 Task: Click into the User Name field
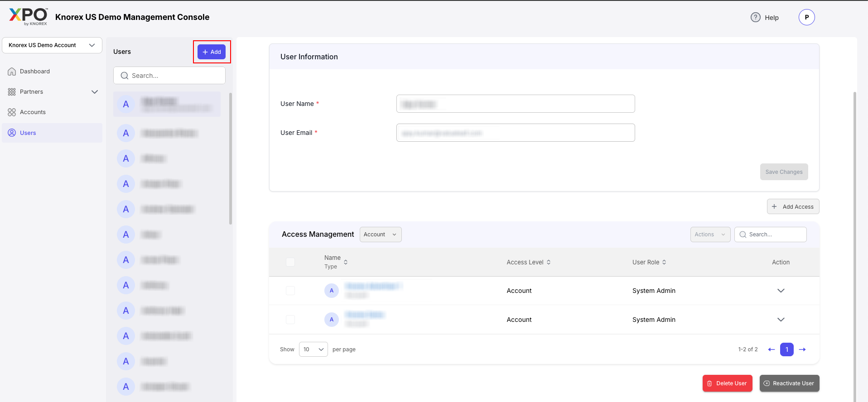pyautogui.click(x=516, y=104)
